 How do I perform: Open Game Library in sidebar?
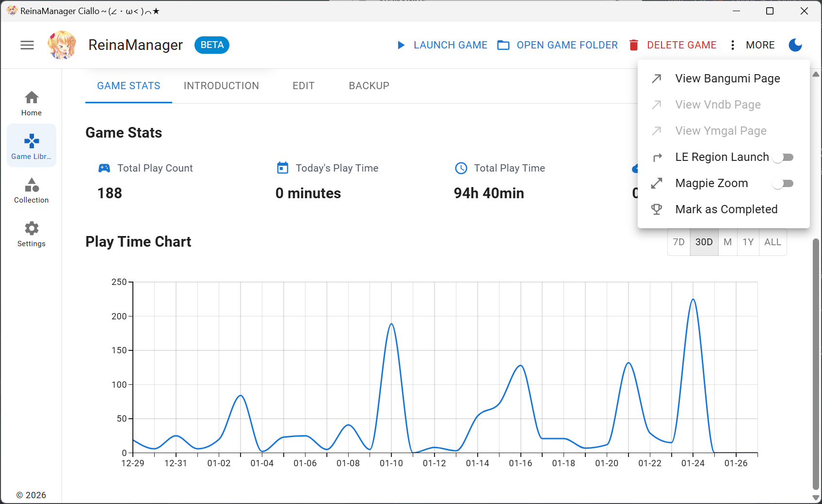pos(32,146)
